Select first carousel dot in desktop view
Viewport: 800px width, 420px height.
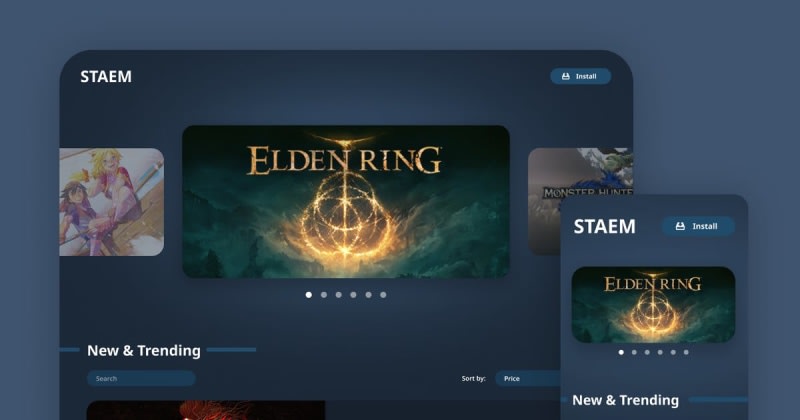(x=309, y=294)
